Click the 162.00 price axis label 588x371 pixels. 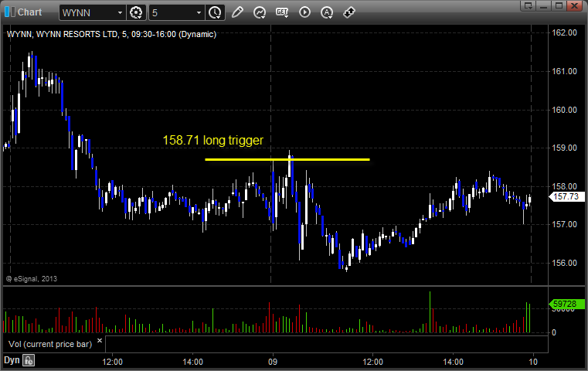[x=564, y=32]
